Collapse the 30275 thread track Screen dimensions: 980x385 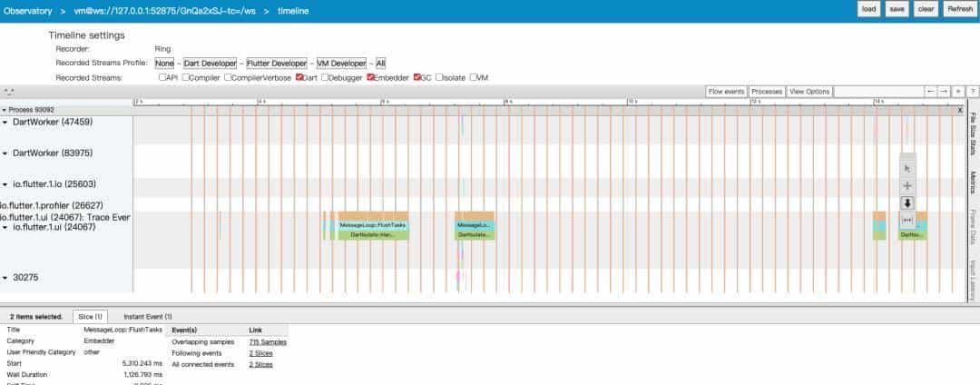(5, 278)
